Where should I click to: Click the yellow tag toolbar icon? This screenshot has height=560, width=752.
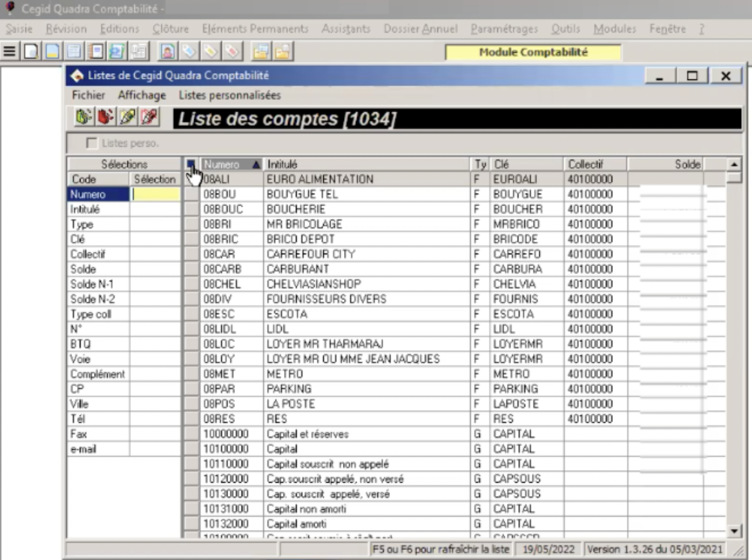pos(210,51)
